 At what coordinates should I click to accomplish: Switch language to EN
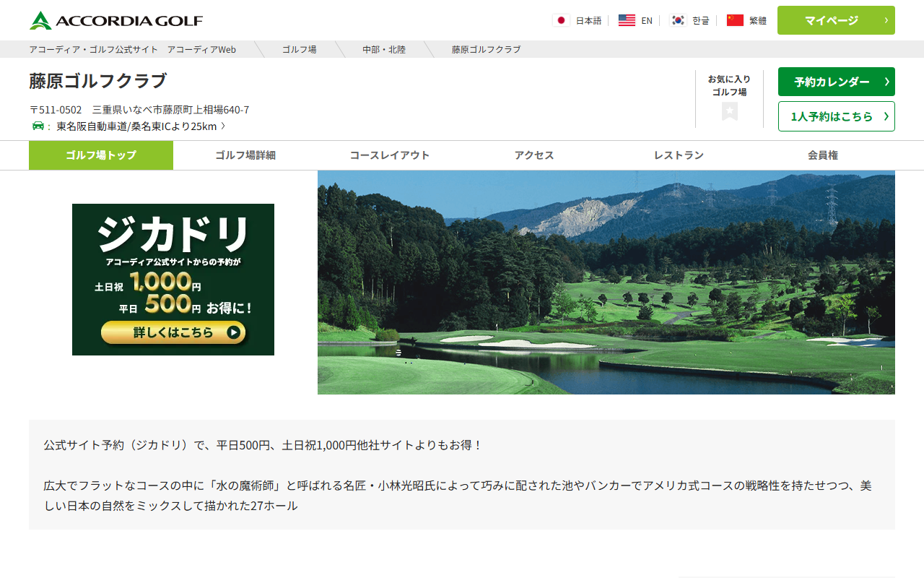[x=647, y=20]
